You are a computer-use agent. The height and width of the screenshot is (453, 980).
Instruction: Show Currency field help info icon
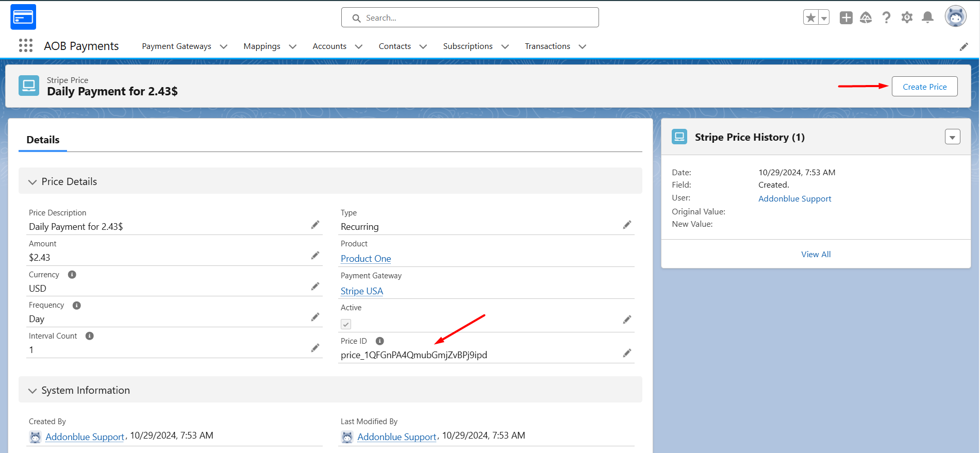72,275
